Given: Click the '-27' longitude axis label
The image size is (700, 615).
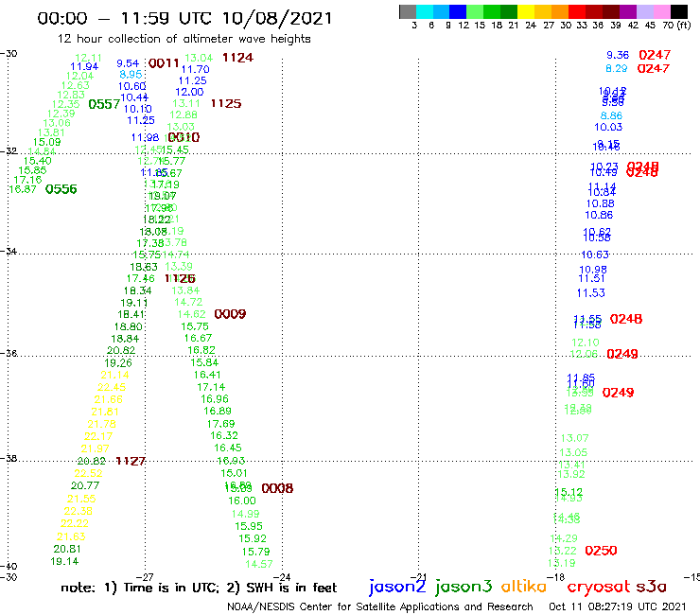Looking at the screenshot, I should [x=145, y=577].
